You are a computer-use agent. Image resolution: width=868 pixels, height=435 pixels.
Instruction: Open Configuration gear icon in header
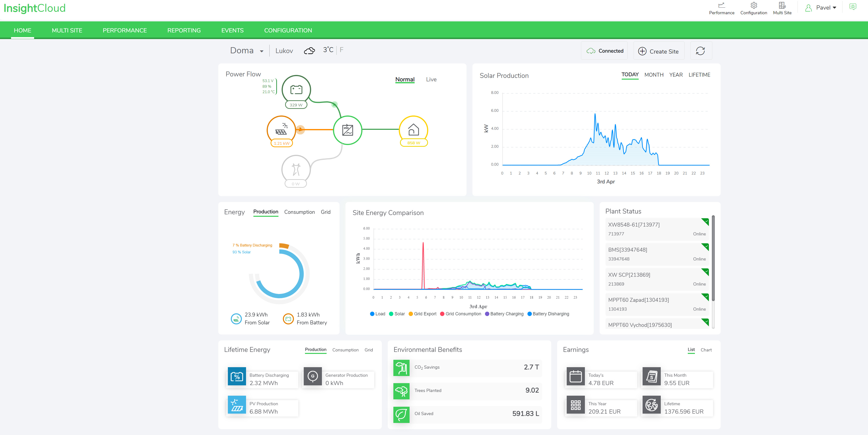pos(753,5)
